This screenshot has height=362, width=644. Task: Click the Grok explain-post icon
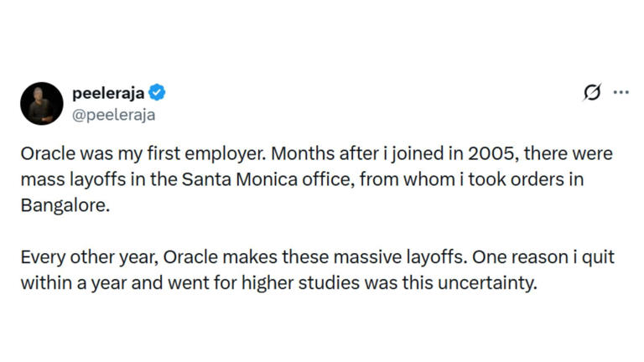point(592,93)
